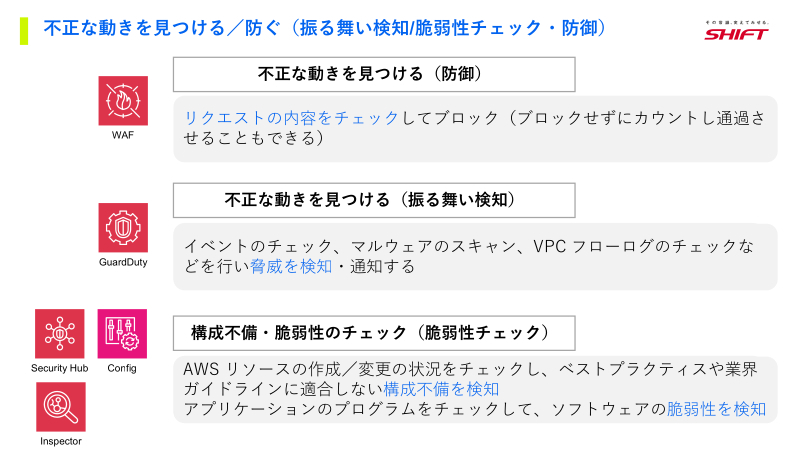Select the GuardDuty shield icon

123,228
